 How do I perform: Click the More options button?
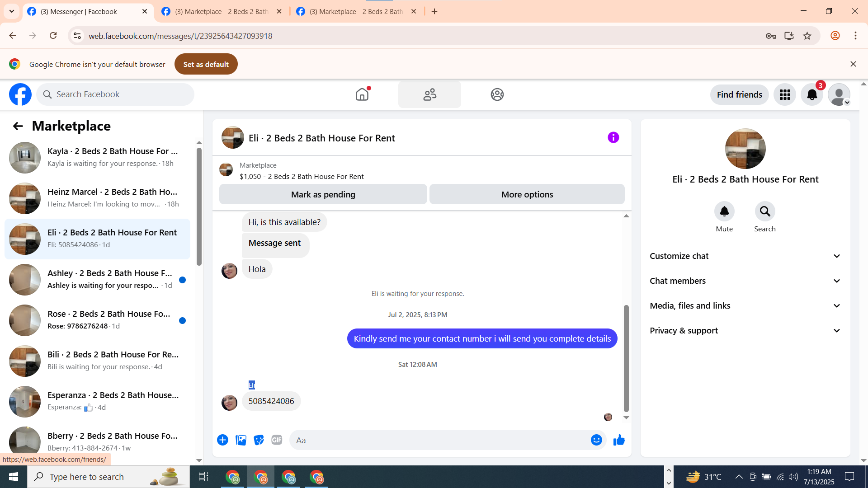pyautogui.click(x=527, y=194)
